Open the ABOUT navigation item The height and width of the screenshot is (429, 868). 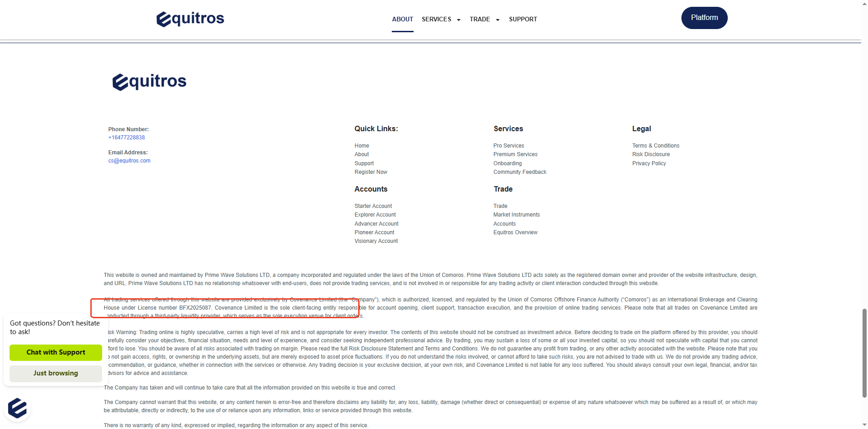coord(403,19)
